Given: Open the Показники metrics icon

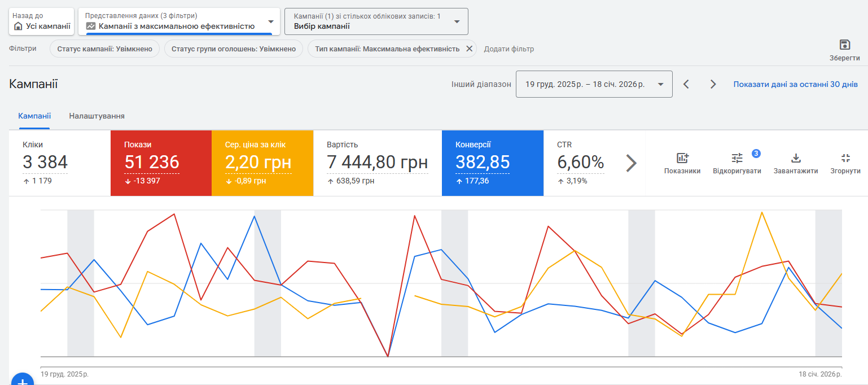Looking at the screenshot, I should (682, 159).
